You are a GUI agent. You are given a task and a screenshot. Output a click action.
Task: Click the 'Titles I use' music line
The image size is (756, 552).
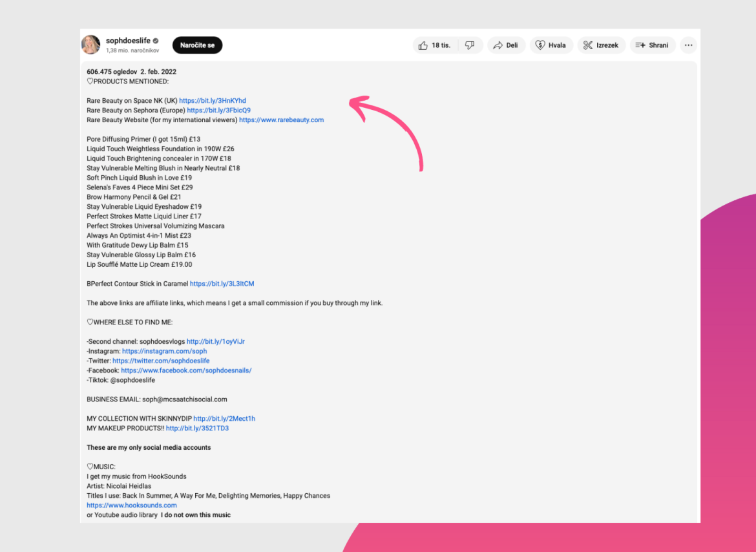(208, 496)
